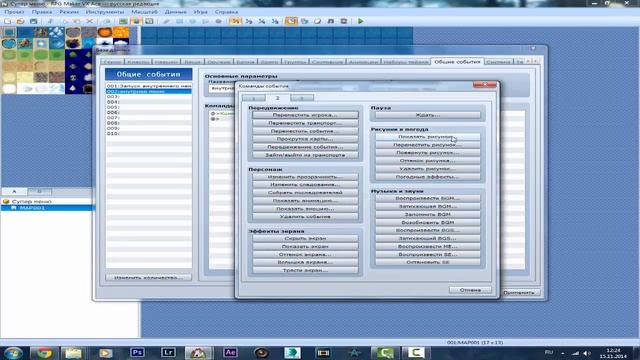640x360 pixels.
Task: Open Chrome from the taskbar
Action: coord(44,353)
